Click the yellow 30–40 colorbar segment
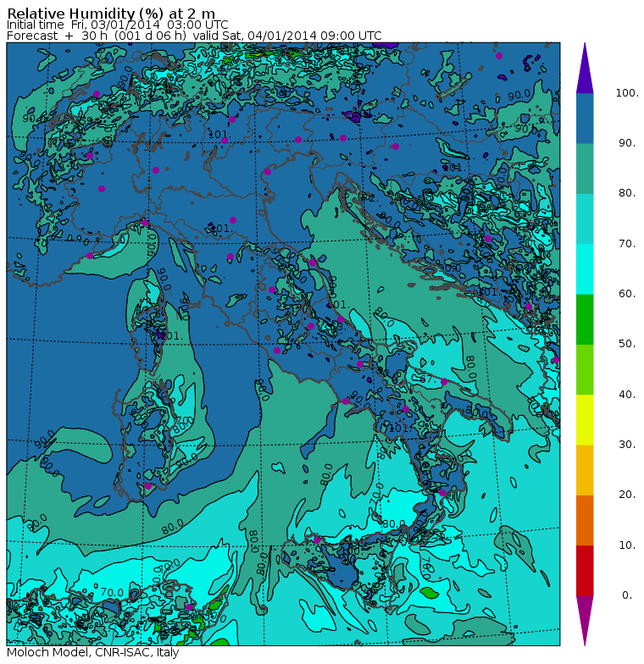 (x=585, y=420)
